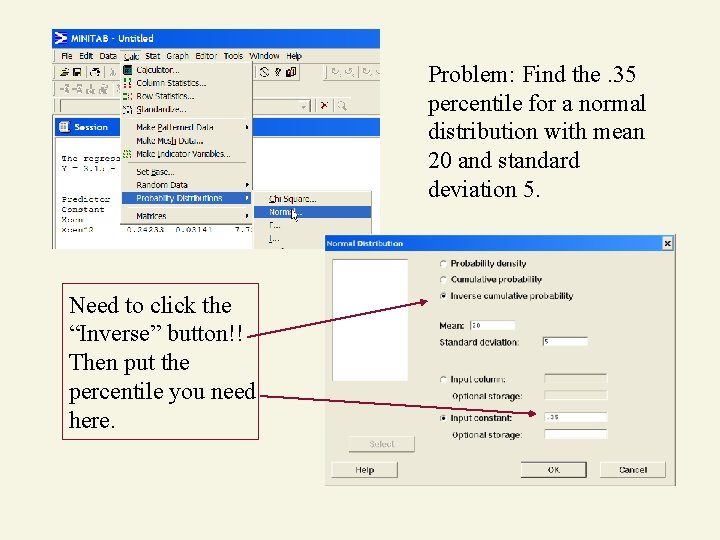Image resolution: width=720 pixels, height=540 pixels.
Task: Expand the Probability Distributions submenu
Action: (x=186, y=198)
